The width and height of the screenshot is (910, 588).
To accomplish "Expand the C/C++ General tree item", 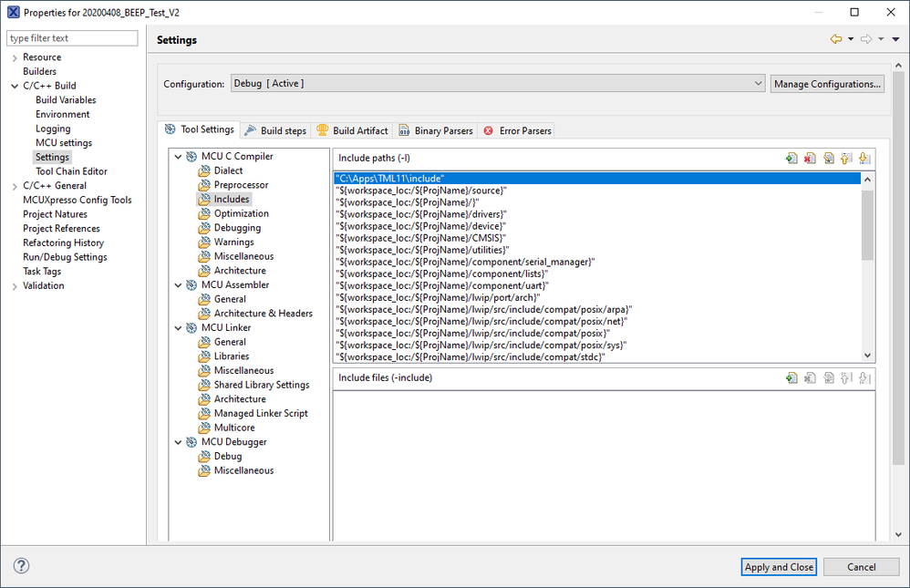I will click(x=15, y=186).
